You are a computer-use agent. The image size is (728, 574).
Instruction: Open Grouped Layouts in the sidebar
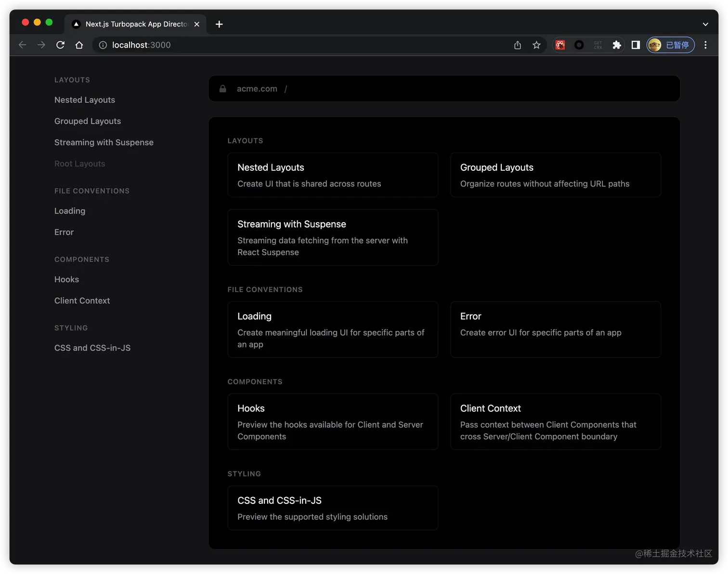click(x=88, y=121)
